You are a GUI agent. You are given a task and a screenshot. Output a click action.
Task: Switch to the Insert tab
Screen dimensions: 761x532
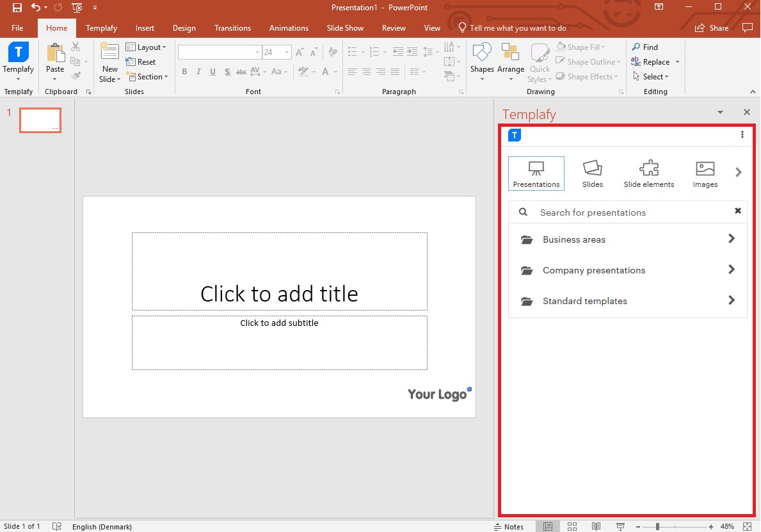coord(145,28)
